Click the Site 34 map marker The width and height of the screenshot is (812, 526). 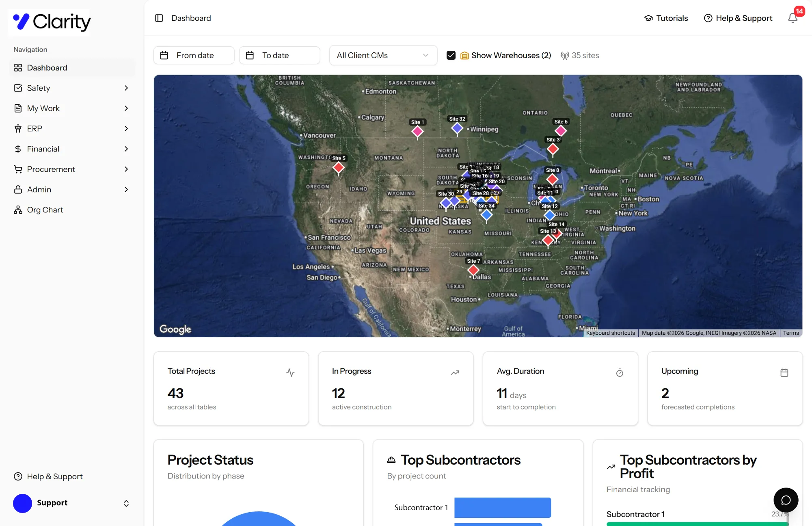486,215
